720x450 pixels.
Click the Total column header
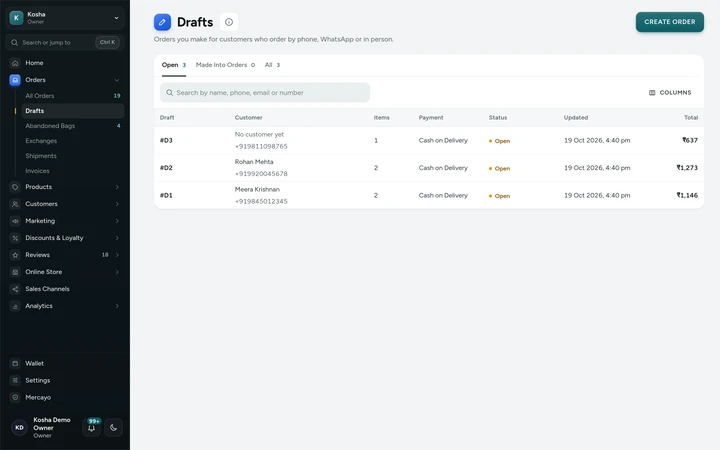coord(691,118)
